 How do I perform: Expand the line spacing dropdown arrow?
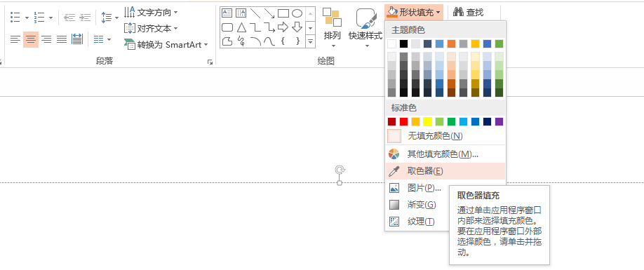pyautogui.click(x=116, y=18)
